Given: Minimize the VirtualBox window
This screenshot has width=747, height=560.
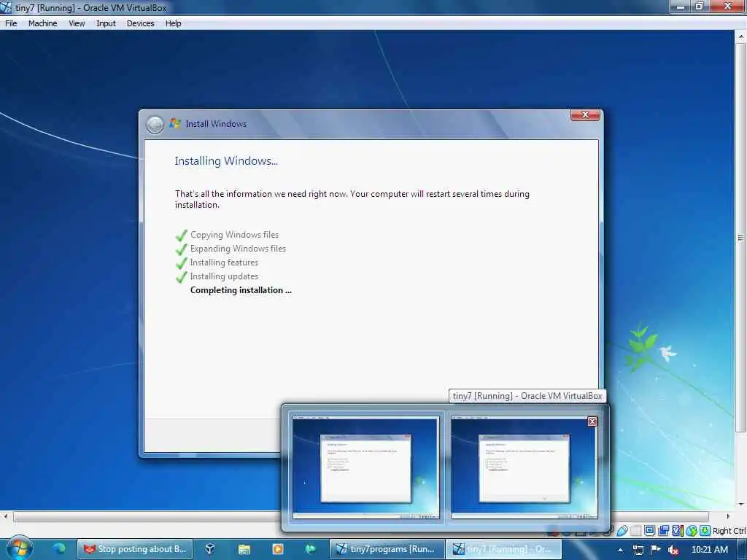Looking at the screenshot, I should tap(680, 6).
